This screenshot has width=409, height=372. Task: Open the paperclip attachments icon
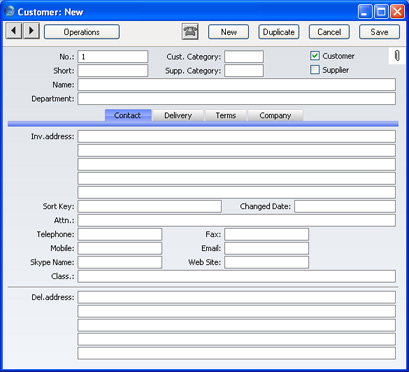click(x=397, y=56)
